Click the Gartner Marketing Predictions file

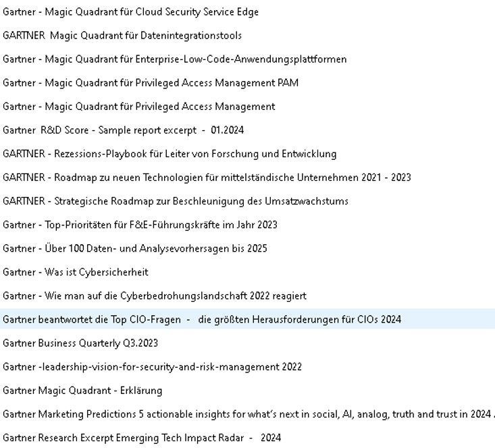247,414
